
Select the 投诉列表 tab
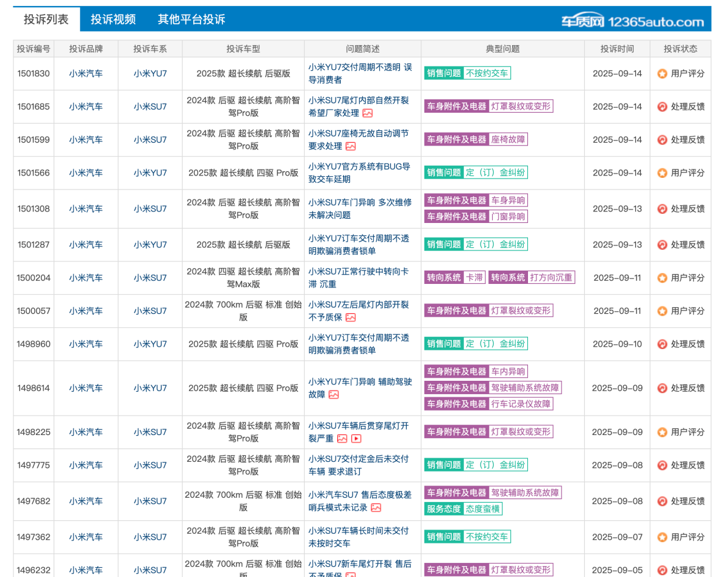[x=46, y=19]
